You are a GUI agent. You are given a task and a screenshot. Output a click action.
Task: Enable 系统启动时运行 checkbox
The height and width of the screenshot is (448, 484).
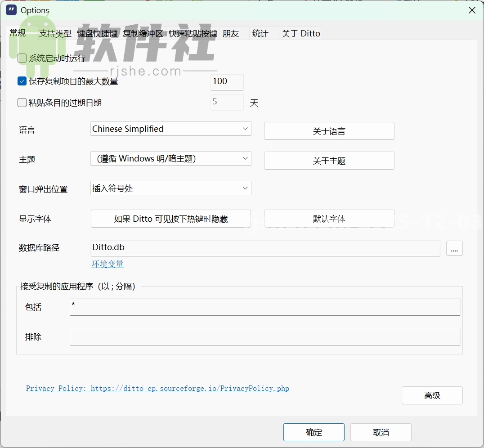pos(22,58)
